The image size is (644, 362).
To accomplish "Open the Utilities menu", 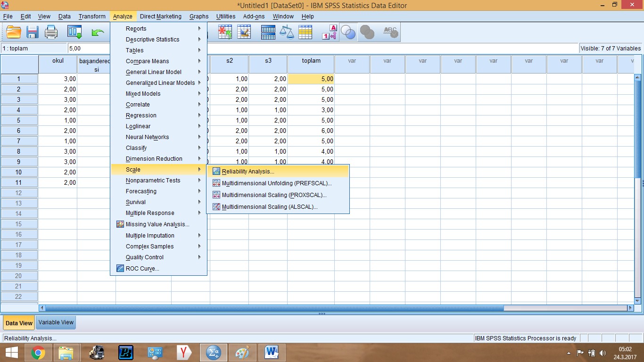I will click(x=226, y=16).
